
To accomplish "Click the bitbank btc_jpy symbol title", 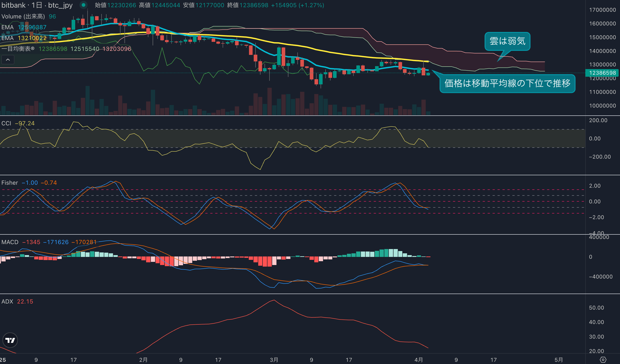I will click(x=37, y=5).
